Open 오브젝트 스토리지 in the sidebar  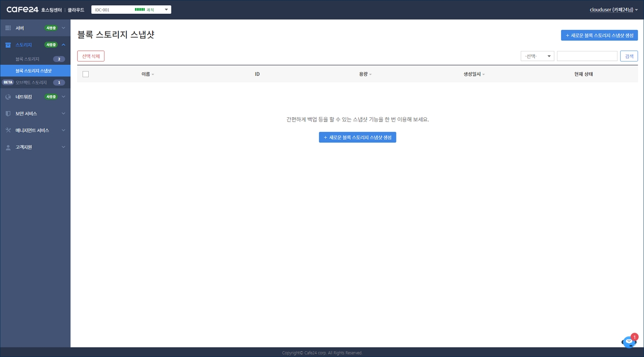pos(31,82)
